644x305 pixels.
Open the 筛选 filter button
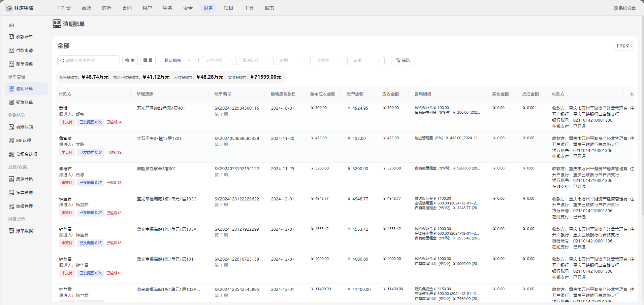click(403, 61)
